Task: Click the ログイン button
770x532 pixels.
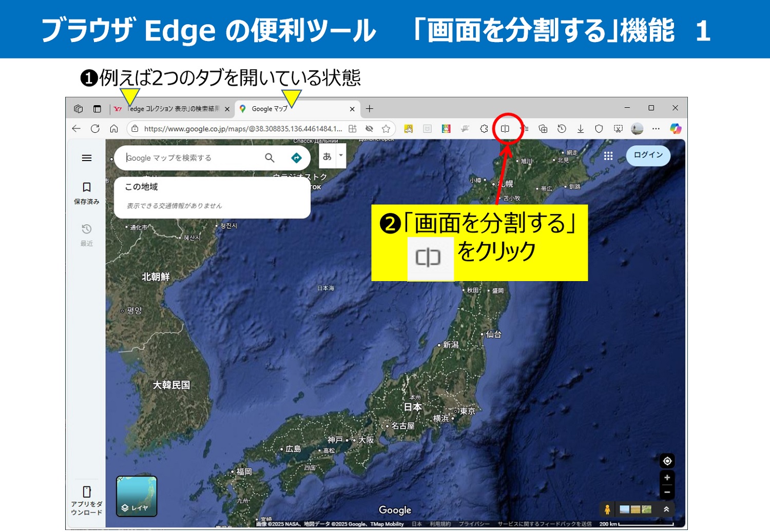Action: coord(648,155)
